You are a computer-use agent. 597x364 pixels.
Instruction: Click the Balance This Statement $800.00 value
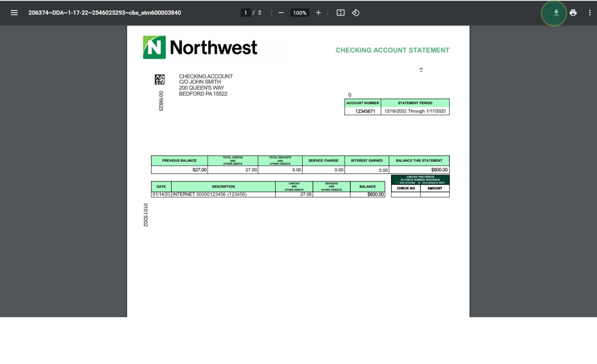tap(439, 170)
